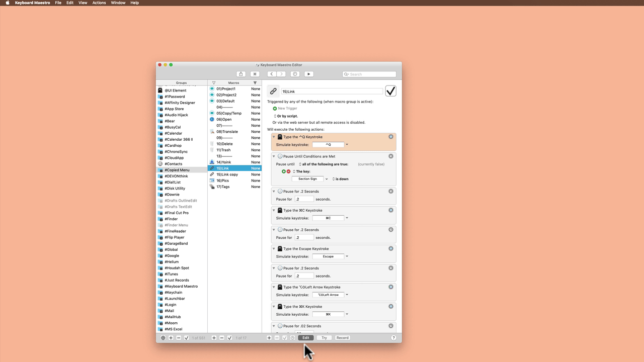Open the keystroke dropdown next to Escape field
This screenshot has width=644, height=362.
tap(347, 256)
